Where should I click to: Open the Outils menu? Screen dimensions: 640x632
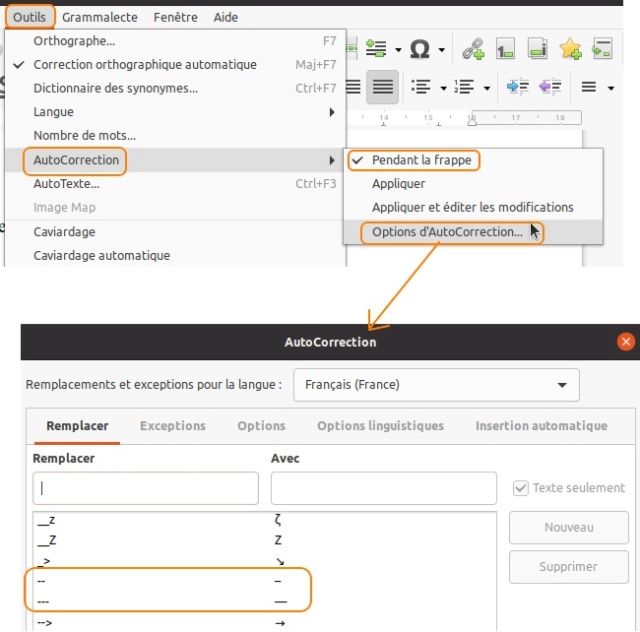(x=29, y=17)
